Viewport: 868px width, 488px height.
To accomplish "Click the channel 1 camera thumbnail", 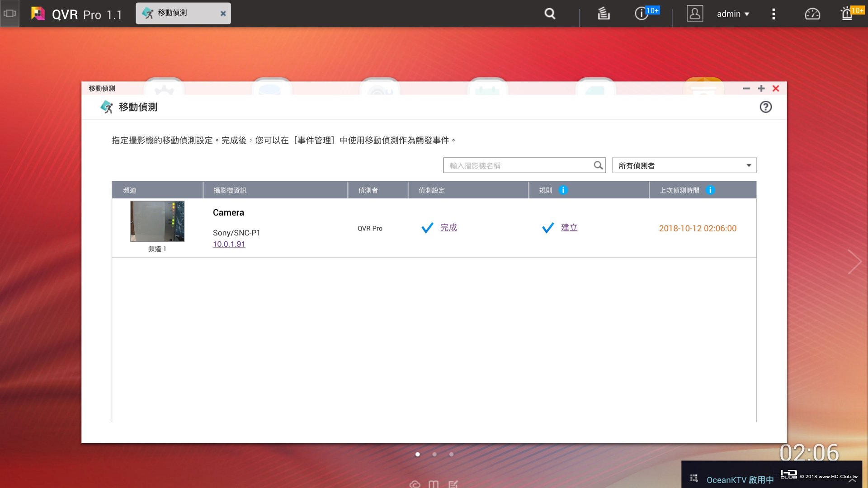I will [157, 221].
